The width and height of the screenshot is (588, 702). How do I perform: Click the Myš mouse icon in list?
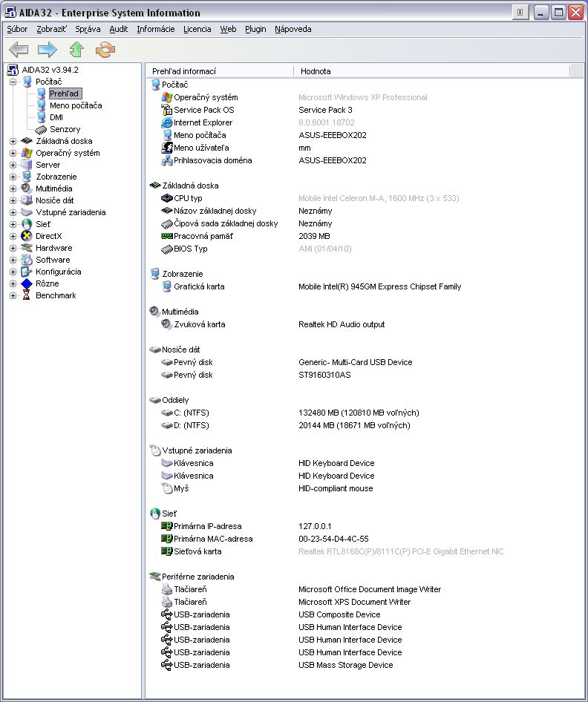tap(167, 488)
